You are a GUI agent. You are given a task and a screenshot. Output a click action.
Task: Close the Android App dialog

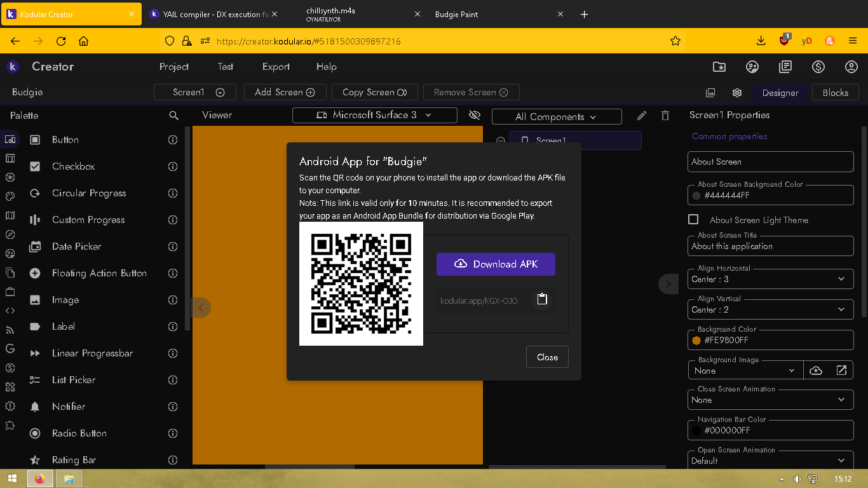point(547,357)
